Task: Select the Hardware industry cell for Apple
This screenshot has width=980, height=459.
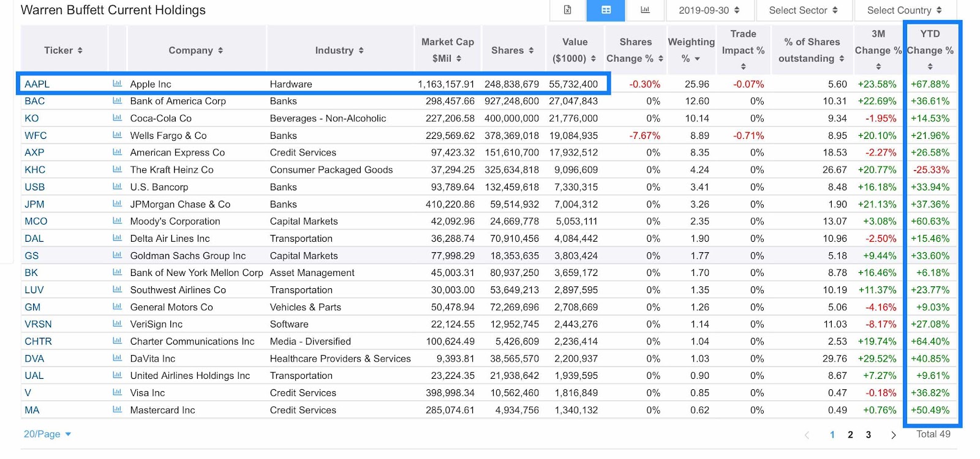Action: 291,84
